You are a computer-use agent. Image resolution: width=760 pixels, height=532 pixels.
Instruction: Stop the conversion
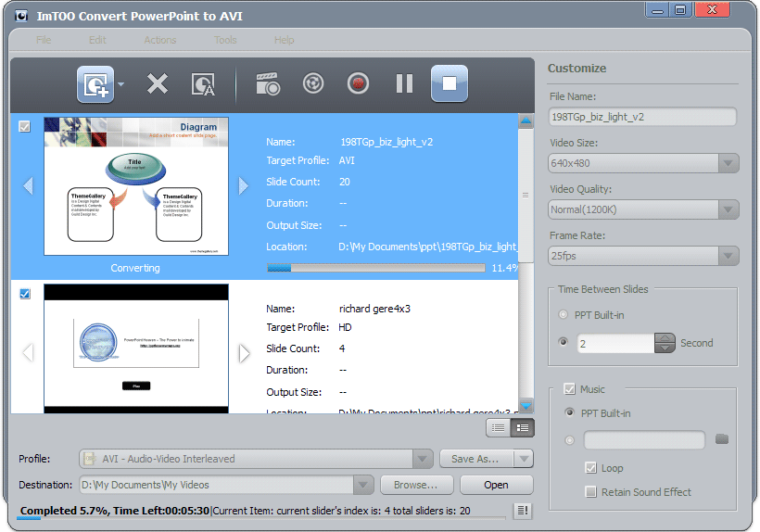[x=450, y=84]
